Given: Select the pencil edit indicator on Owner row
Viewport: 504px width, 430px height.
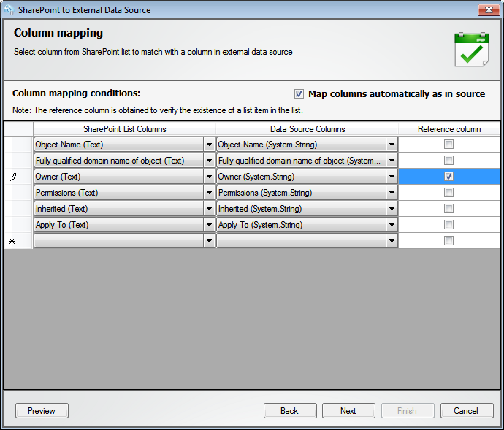Looking at the screenshot, I should pyautogui.click(x=13, y=177).
